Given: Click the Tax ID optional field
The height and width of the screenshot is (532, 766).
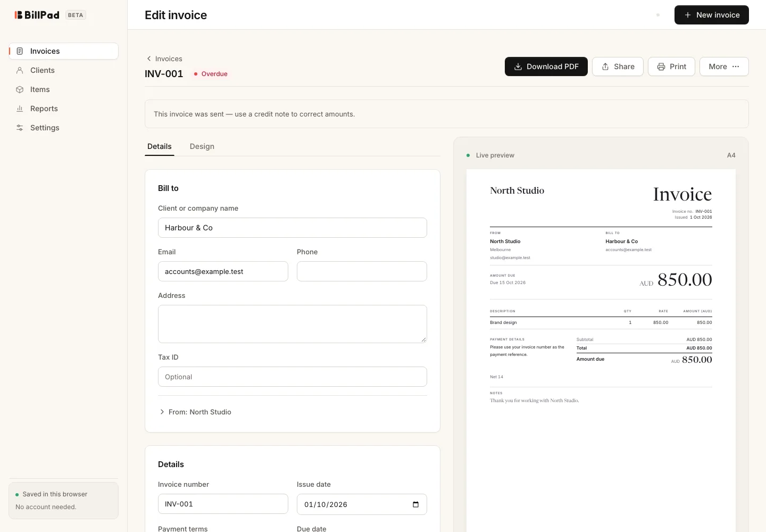Looking at the screenshot, I should point(293,377).
